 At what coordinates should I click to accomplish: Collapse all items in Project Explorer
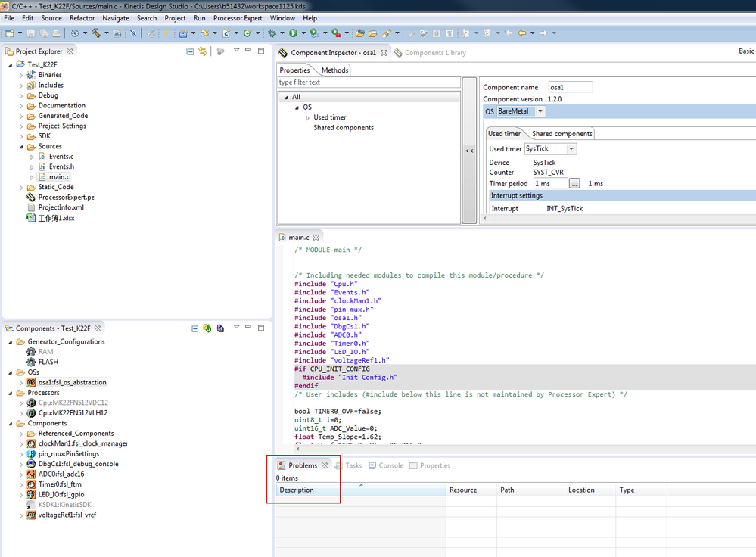tap(191, 51)
